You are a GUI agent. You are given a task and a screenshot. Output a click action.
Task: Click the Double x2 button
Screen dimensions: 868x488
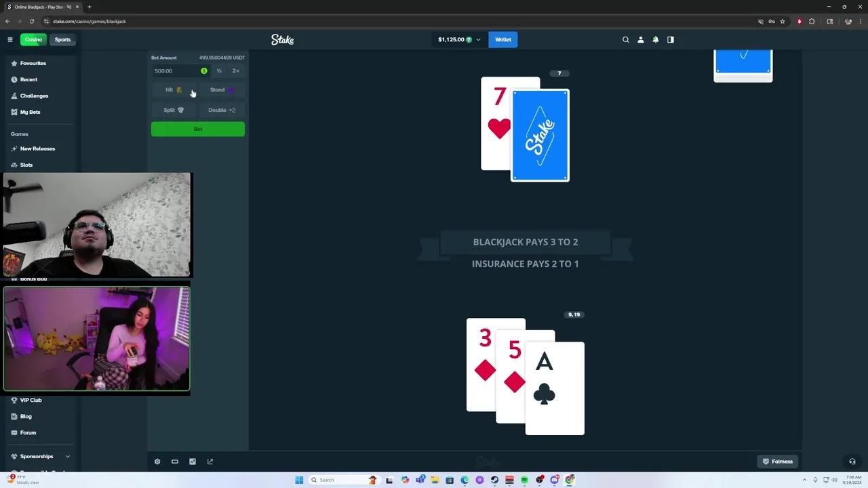[x=222, y=110]
